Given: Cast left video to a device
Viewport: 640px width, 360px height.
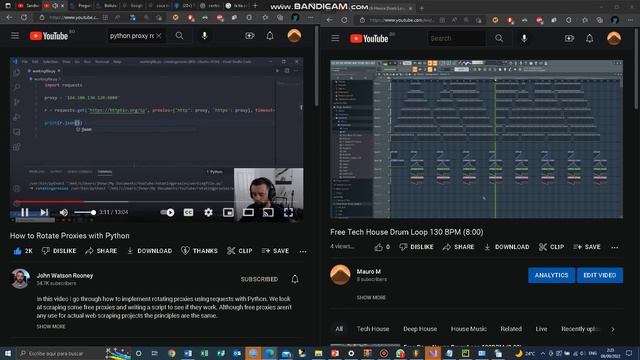Looking at the screenshot, I should click(268, 212).
